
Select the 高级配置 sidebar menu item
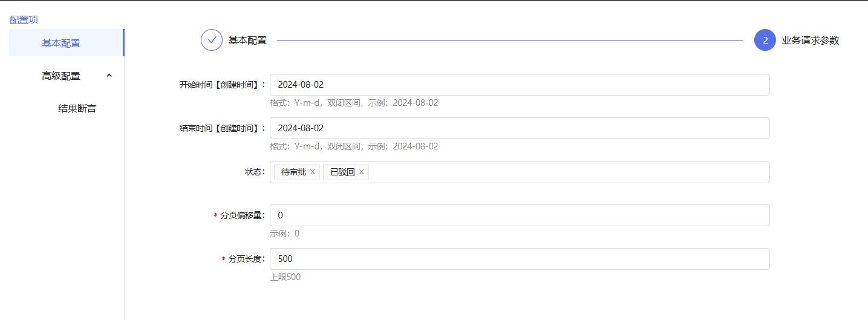[61, 76]
